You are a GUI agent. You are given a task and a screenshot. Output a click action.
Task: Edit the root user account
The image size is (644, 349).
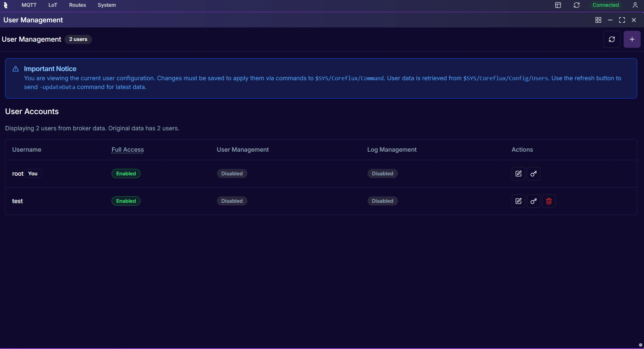pos(518,173)
